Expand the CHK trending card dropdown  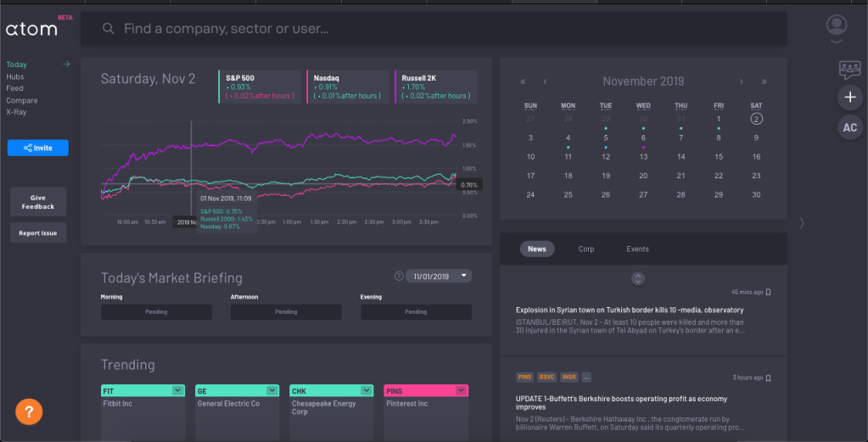[366, 390]
